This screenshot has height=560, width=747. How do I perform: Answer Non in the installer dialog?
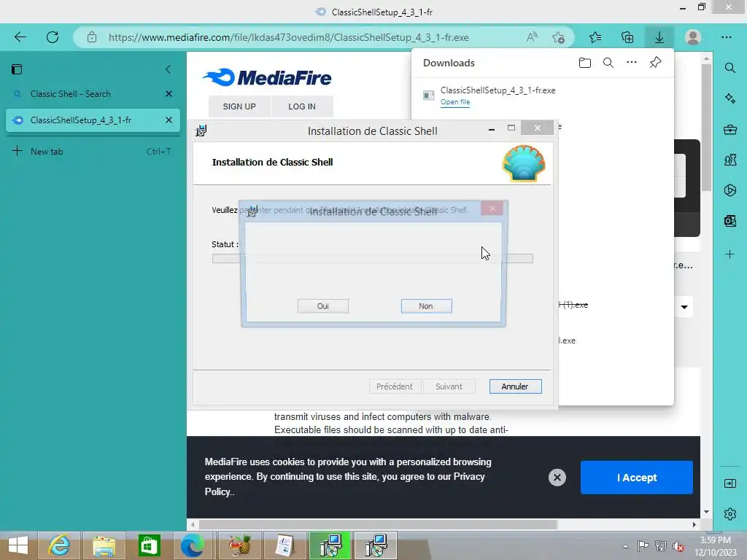(426, 306)
